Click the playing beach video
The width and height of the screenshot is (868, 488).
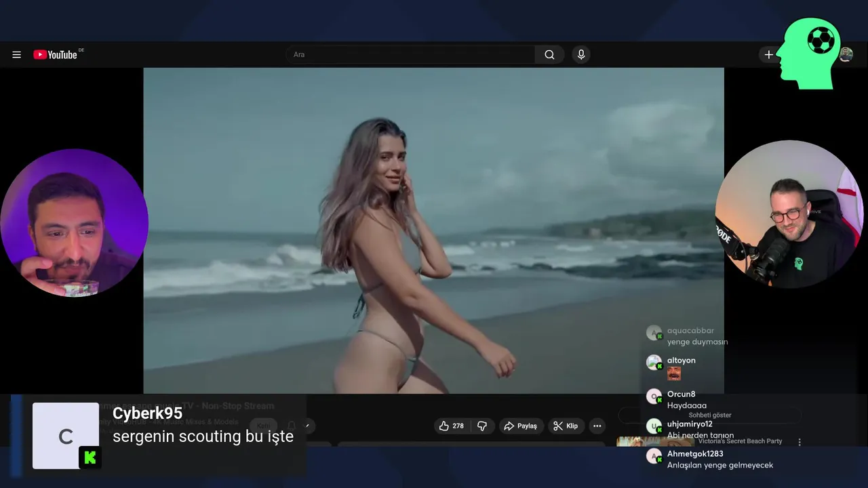pos(433,230)
